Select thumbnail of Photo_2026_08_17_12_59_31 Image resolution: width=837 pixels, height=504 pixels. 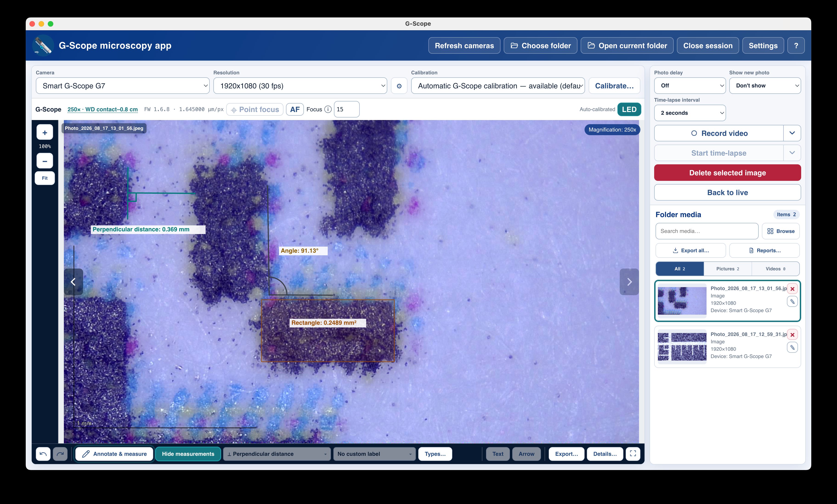pos(682,347)
